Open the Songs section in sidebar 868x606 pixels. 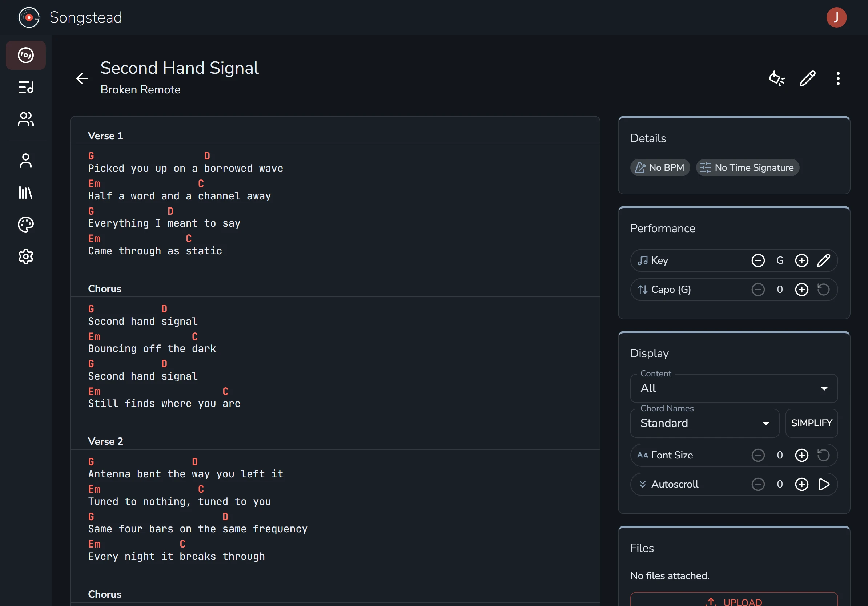(26, 55)
